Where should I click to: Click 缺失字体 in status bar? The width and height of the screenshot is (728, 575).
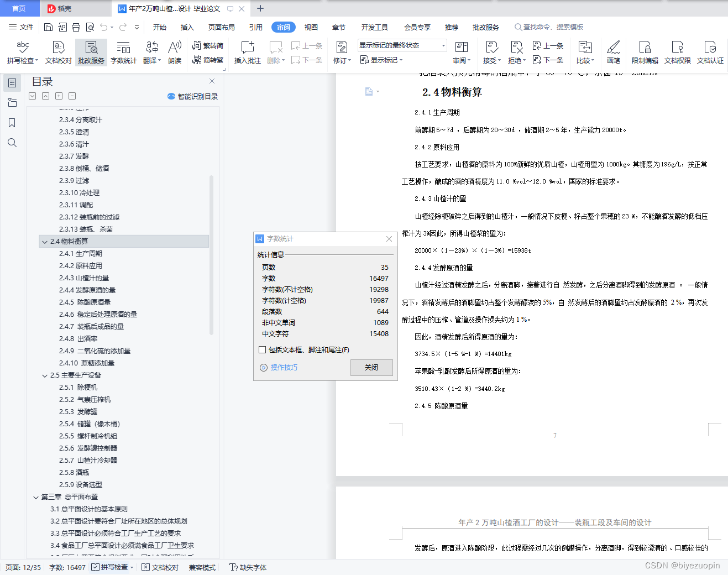[248, 567]
